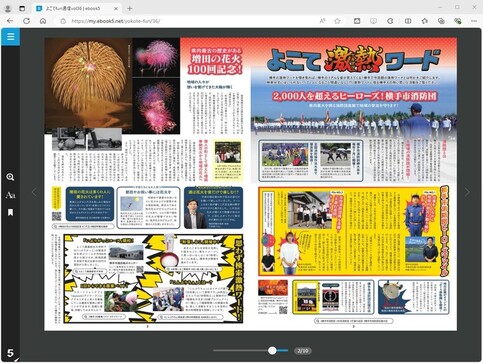
Task: Open the Aa text size option
Action: point(10,195)
